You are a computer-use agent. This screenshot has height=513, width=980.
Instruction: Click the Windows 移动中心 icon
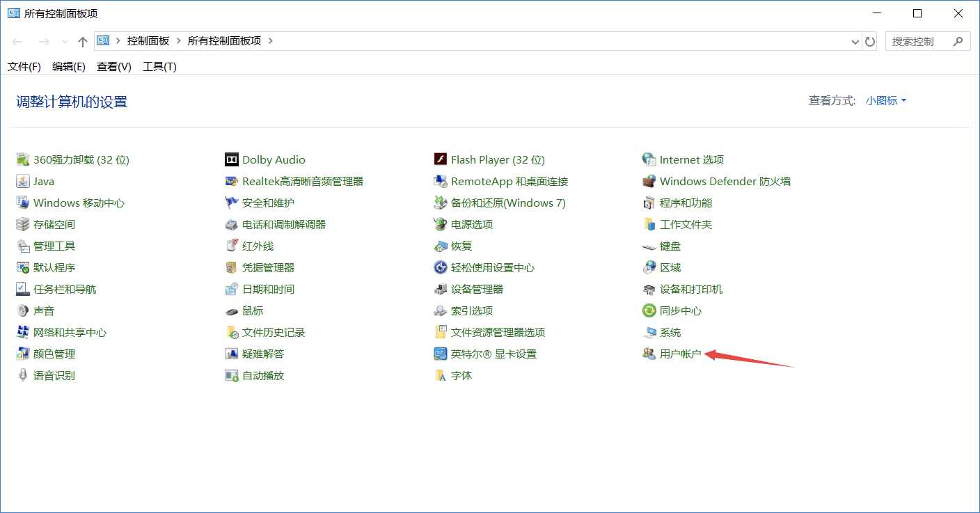coord(23,203)
